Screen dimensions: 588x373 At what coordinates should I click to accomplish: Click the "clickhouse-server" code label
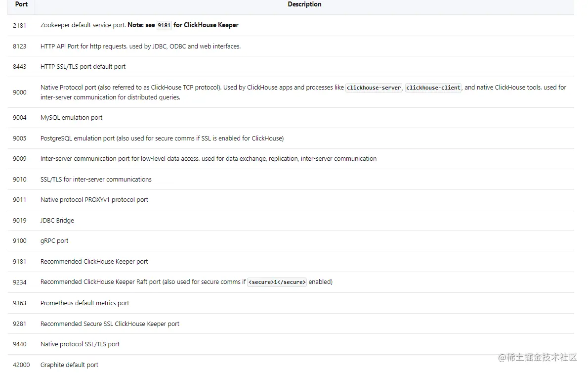[374, 88]
